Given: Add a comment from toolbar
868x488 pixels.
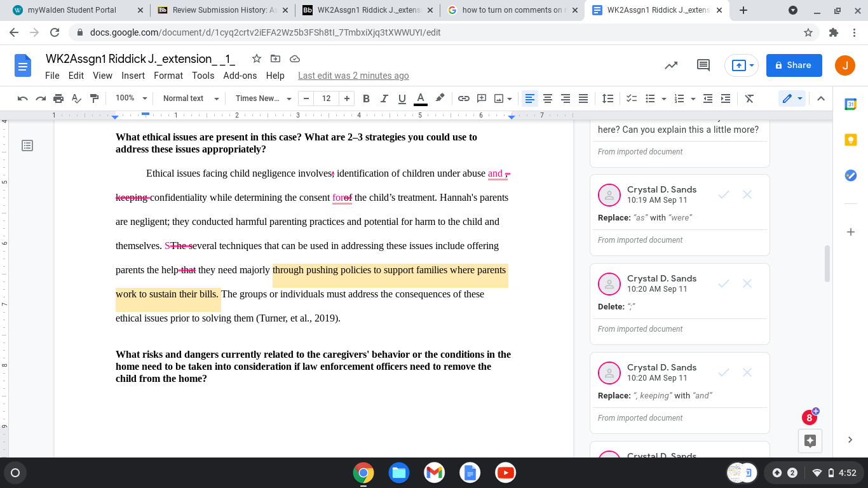Looking at the screenshot, I should point(482,98).
